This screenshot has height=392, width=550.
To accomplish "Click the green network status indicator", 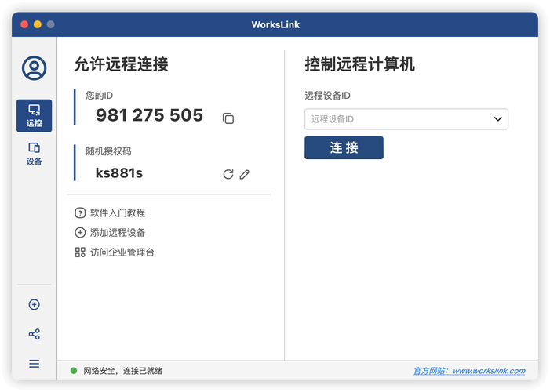I will click(x=74, y=371).
